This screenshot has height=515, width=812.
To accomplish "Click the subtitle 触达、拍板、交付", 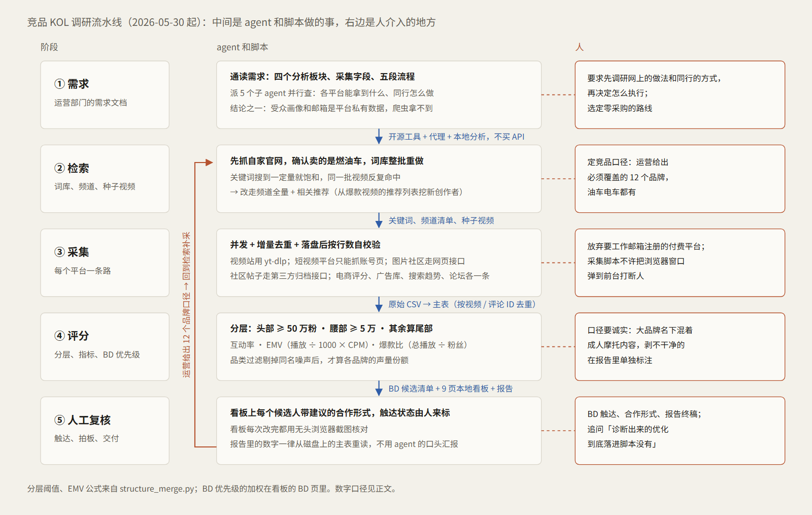I will (87, 438).
